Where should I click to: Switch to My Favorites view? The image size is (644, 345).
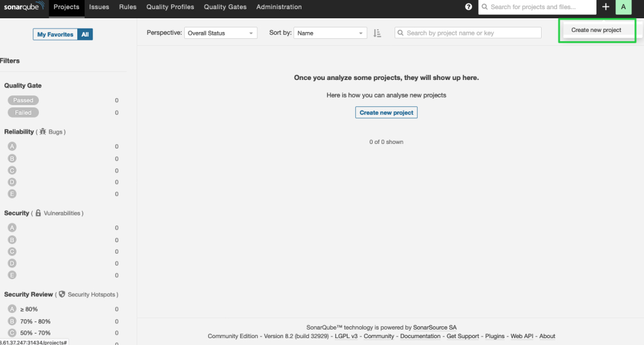point(55,34)
